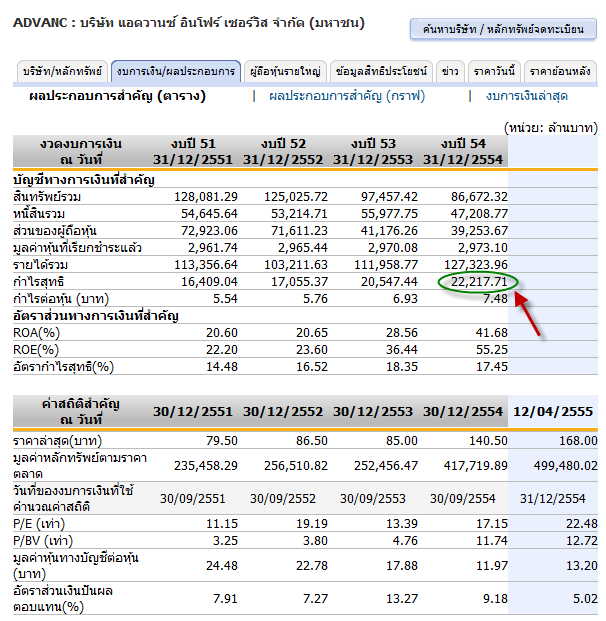Screen dimensions: 606x621
Task: Click the งบปี 51 column header
Action: [193, 151]
